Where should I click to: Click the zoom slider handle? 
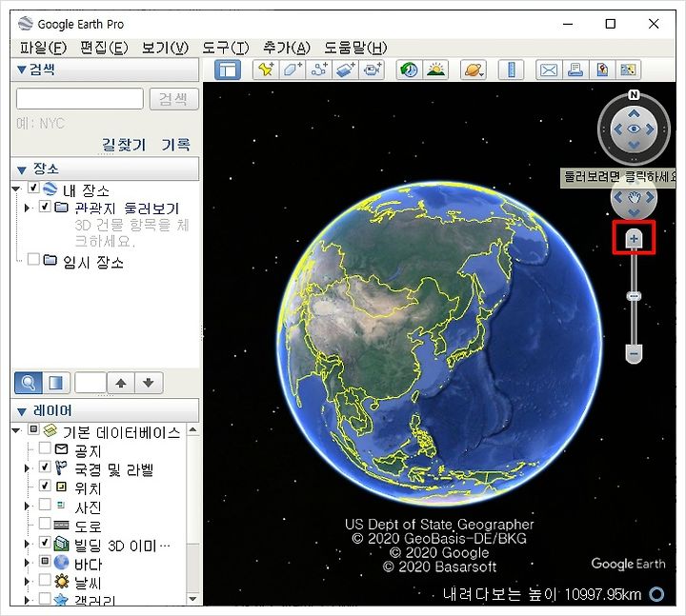pos(634,296)
